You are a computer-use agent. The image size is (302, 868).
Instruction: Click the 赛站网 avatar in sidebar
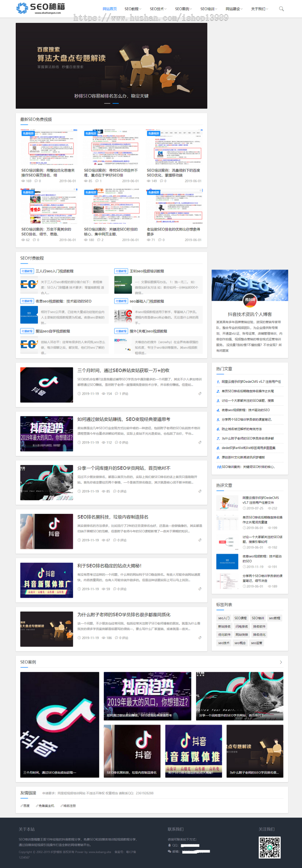(250, 300)
